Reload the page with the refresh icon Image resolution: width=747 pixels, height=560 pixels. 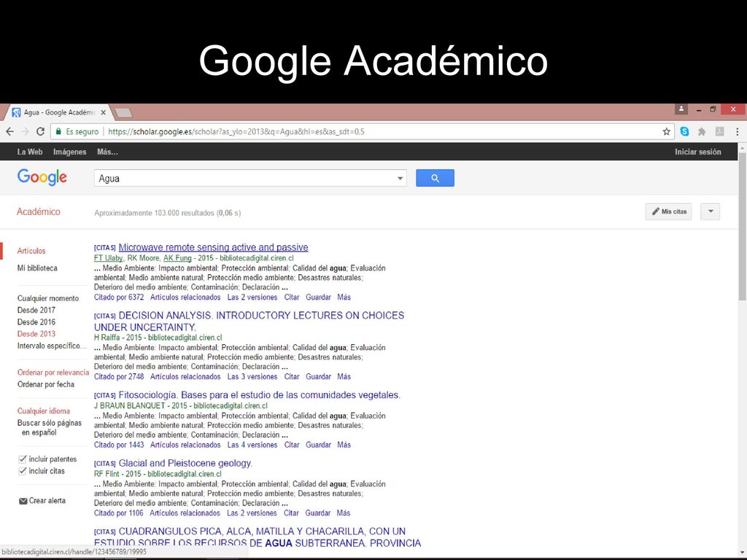point(41,131)
